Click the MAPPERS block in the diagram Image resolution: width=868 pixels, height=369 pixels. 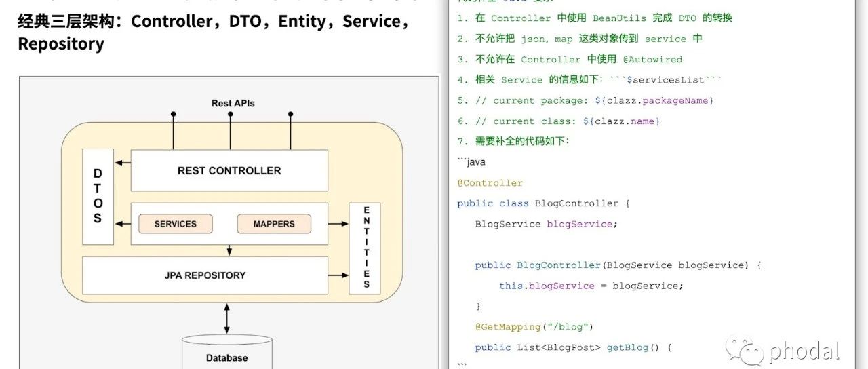(x=274, y=224)
